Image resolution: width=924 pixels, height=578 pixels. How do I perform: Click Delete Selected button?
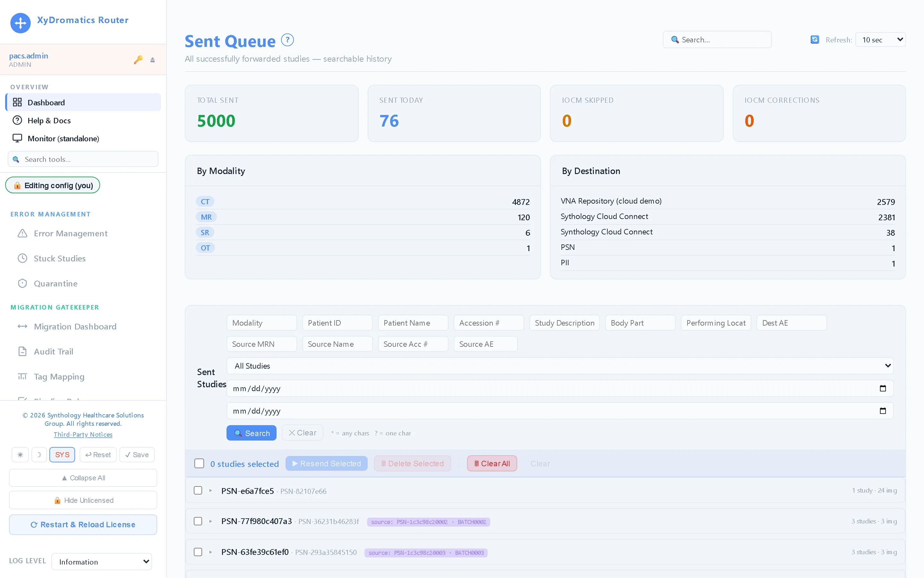(x=412, y=463)
